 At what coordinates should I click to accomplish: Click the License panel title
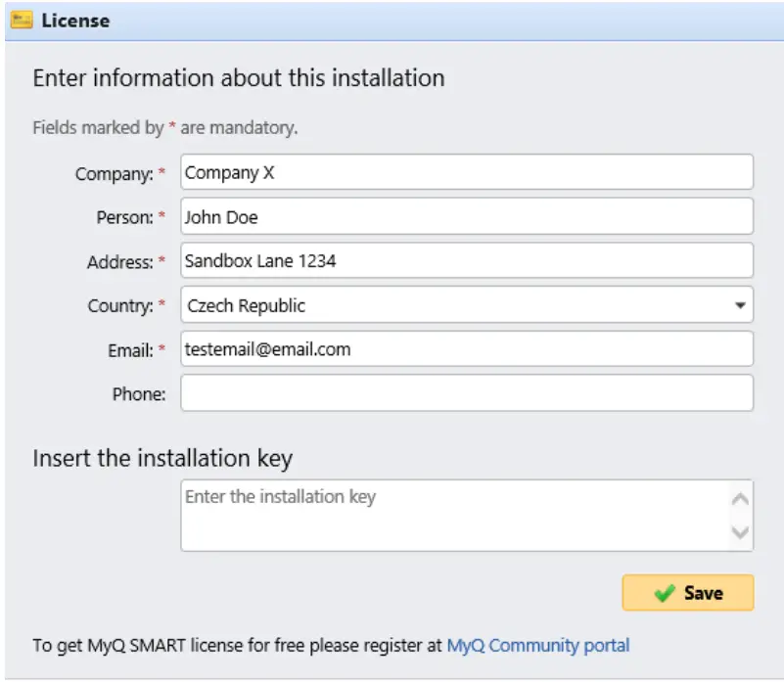(x=75, y=21)
